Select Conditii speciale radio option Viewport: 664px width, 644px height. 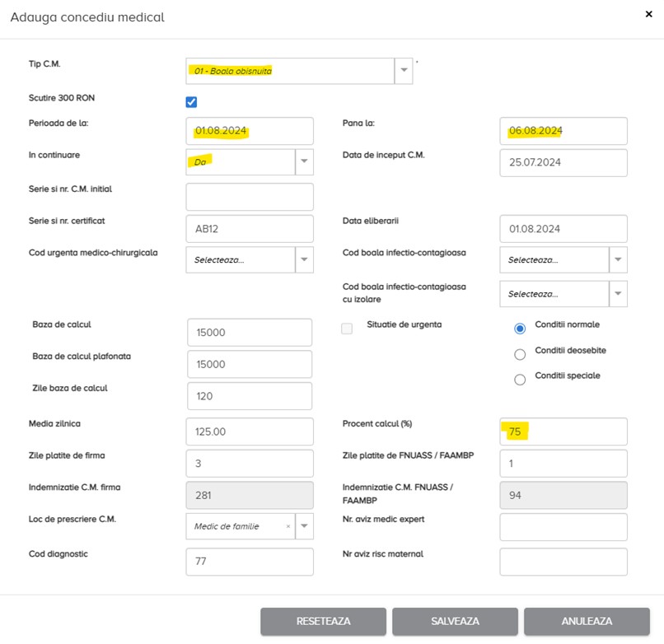pos(520,380)
